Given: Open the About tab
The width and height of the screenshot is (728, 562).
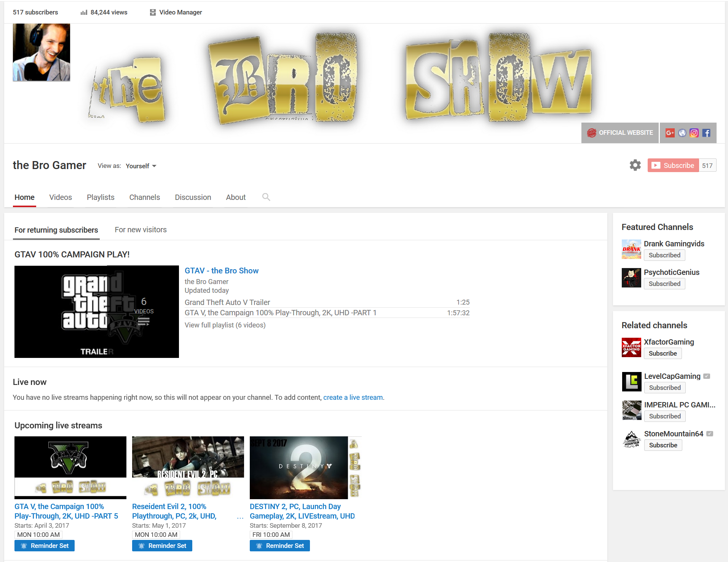Looking at the screenshot, I should click(x=236, y=197).
